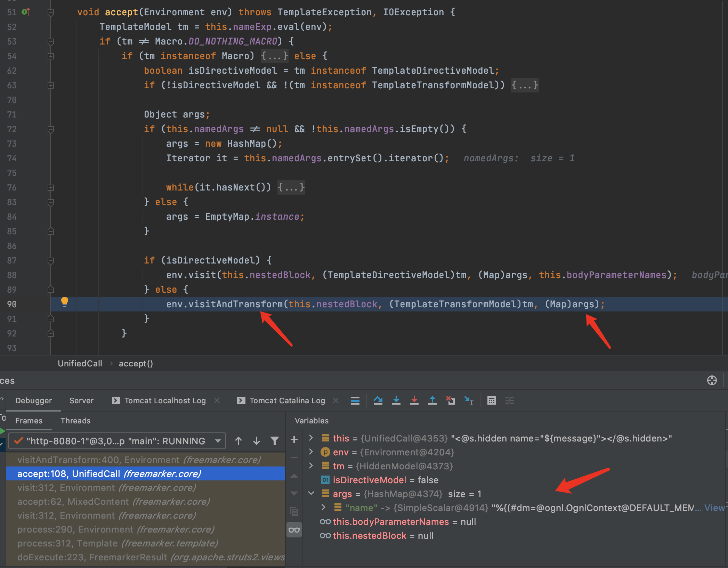
Task: Click the Run to Cursor icon
Action: coord(469,400)
